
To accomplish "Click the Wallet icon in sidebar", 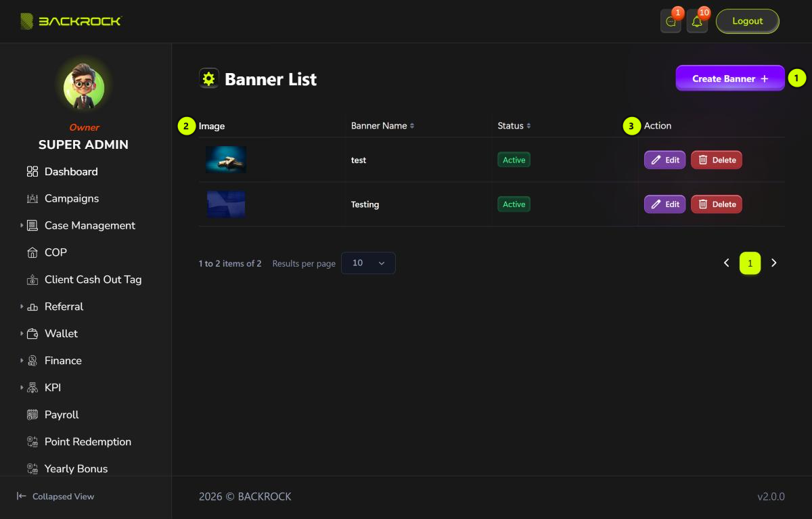I will (32, 334).
